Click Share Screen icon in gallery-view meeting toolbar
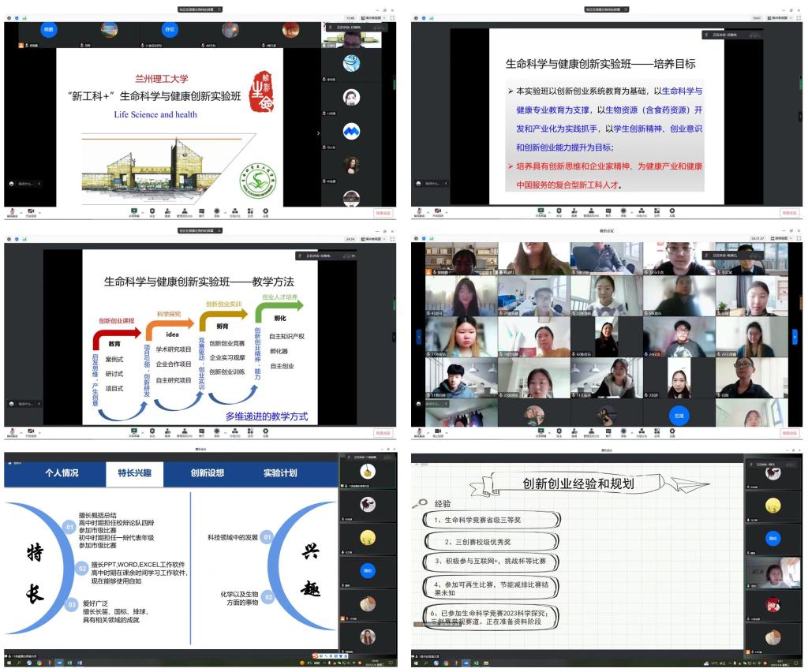Image resolution: width=808 pixels, height=672 pixels. tap(541, 432)
